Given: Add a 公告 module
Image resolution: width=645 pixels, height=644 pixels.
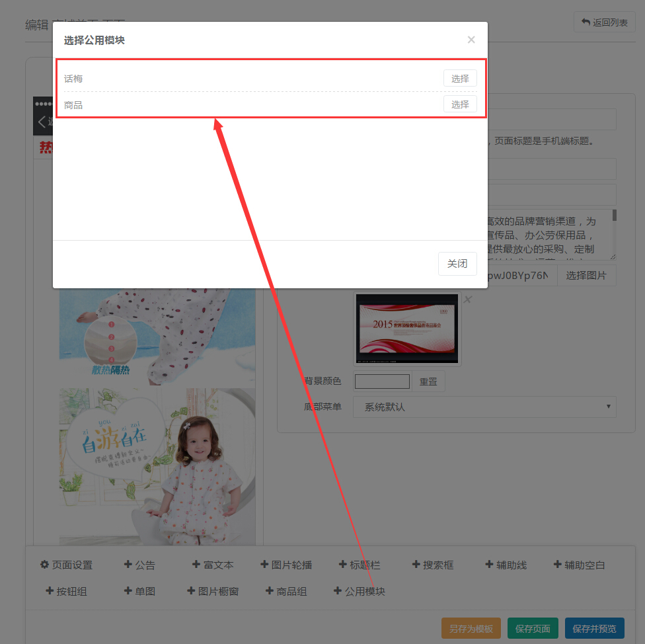Looking at the screenshot, I should click(x=139, y=565).
